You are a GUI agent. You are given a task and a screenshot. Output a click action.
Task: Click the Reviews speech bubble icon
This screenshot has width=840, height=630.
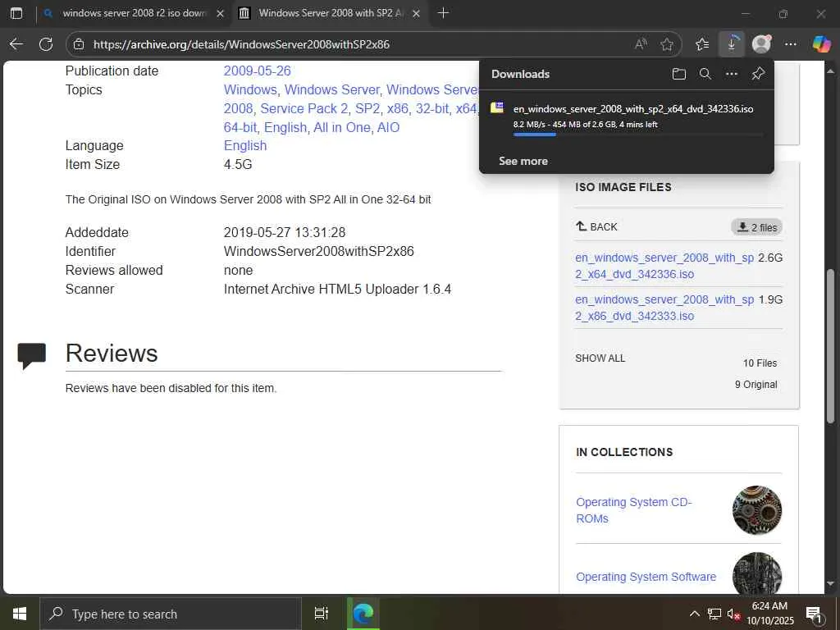(x=32, y=356)
